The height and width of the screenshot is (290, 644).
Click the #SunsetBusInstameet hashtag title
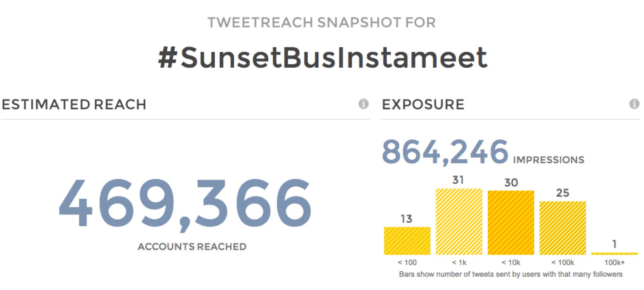[x=322, y=57]
